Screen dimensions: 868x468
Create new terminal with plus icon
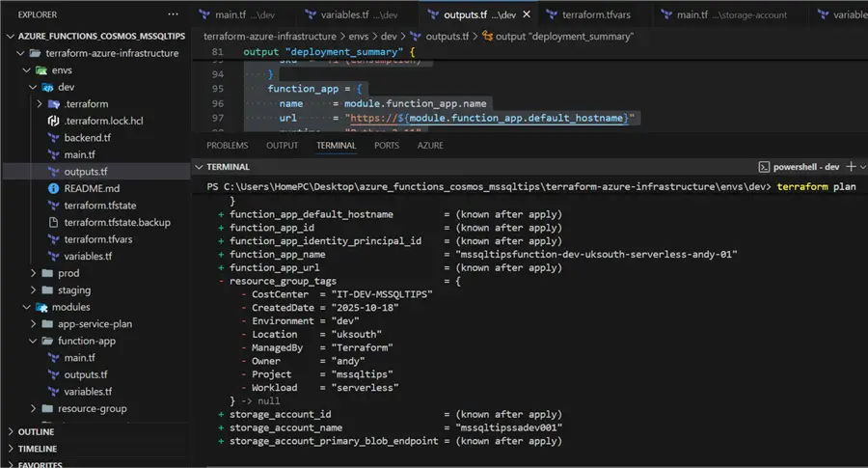click(851, 167)
